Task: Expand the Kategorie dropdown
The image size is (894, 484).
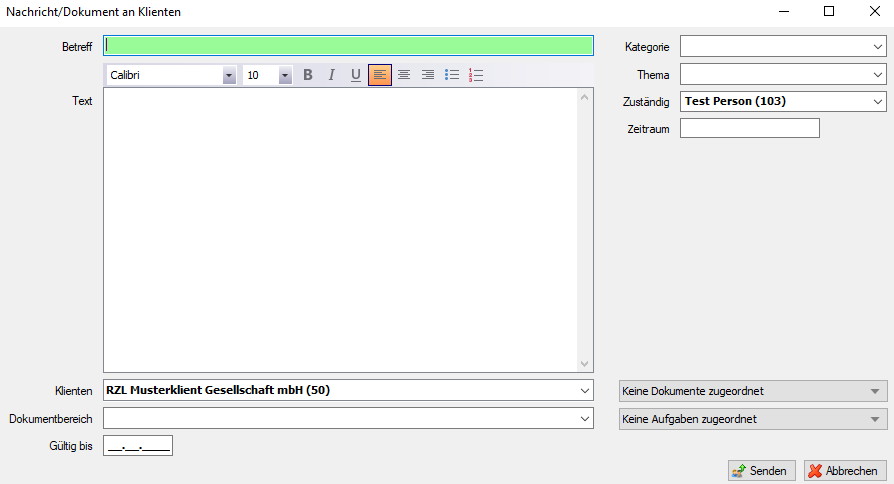Action: (x=877, y=46)
